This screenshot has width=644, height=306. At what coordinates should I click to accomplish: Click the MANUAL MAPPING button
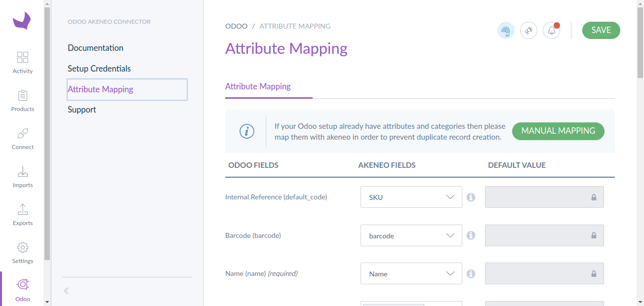coord(558,131)
